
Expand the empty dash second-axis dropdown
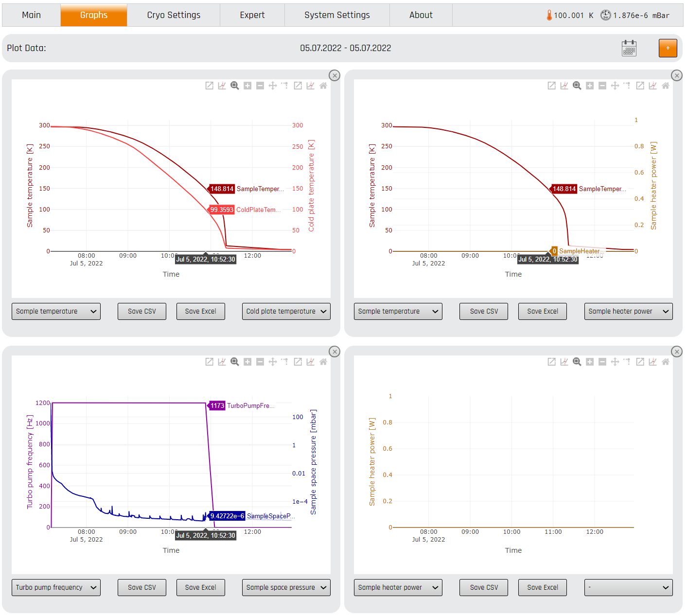(x=628, y=588)
